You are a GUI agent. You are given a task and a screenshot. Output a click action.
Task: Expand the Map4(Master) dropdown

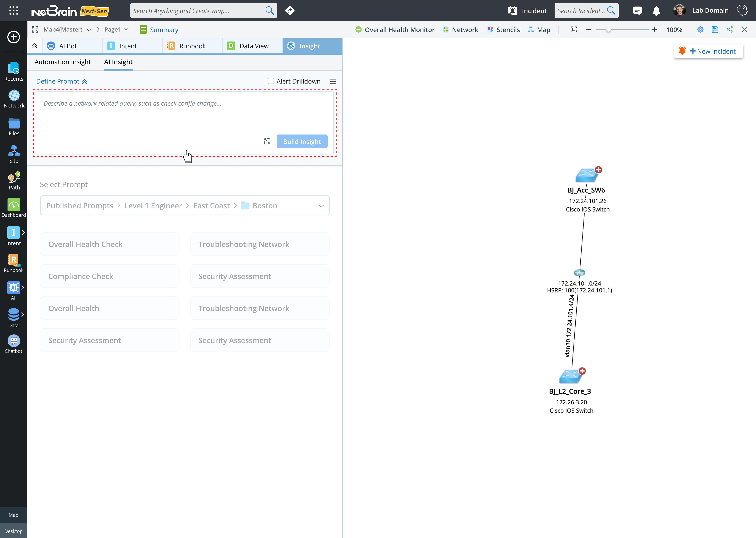click(x=89, y=29)
